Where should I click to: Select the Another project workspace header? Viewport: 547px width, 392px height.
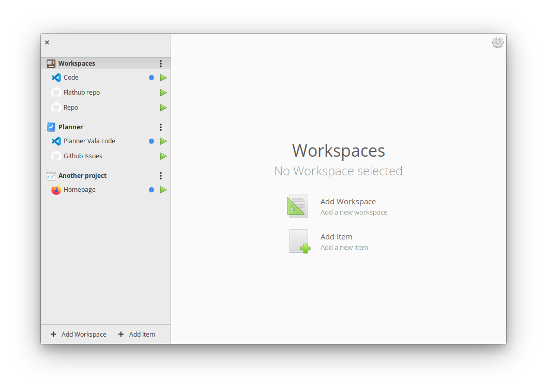[82, 176]
